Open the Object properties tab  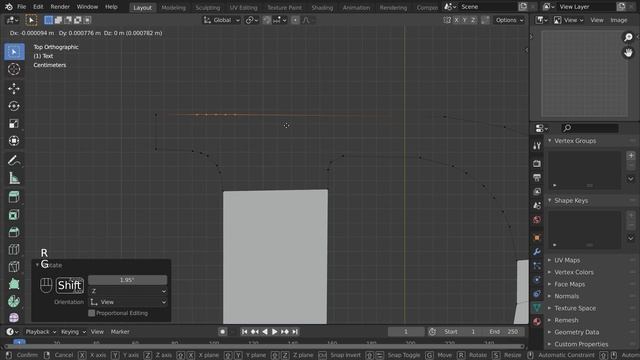coord(537,238)
